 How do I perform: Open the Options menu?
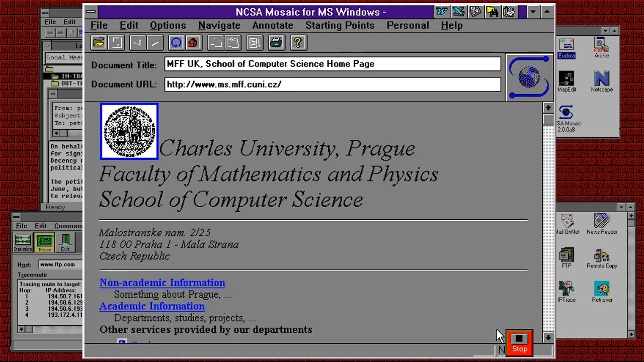(168, 25)
